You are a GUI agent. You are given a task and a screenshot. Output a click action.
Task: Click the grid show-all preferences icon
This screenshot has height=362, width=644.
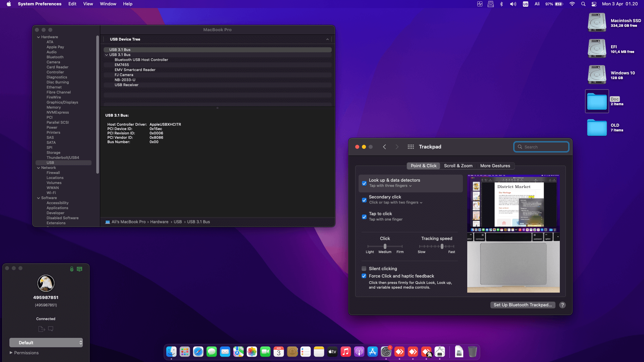pos(411,147)
